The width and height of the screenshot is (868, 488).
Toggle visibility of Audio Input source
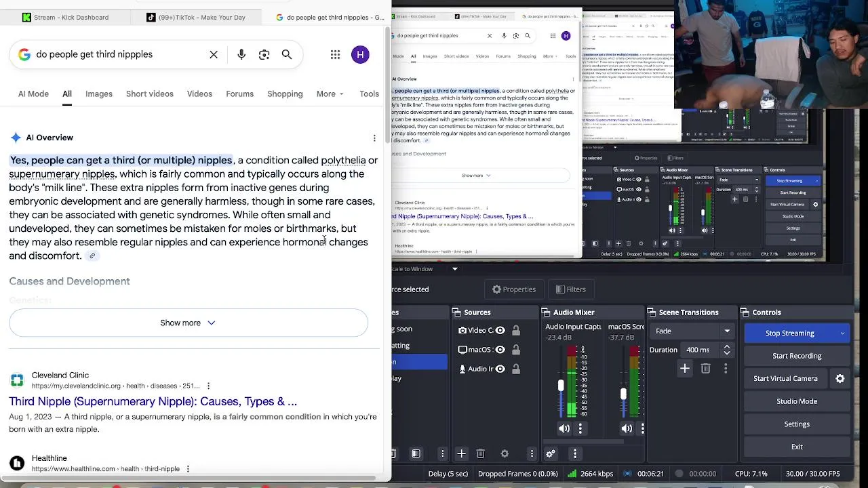point(500,369)
